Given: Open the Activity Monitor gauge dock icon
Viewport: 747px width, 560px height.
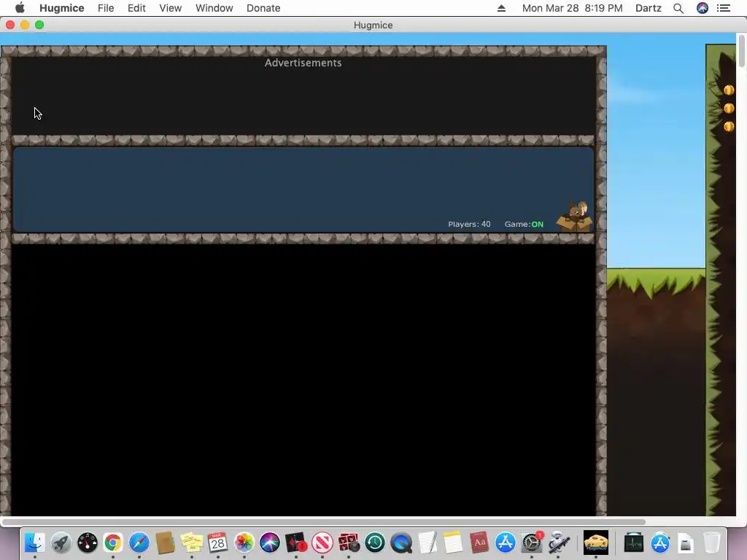Looking at the screenshot, I should pyautogui.click(x=88, y=542).
